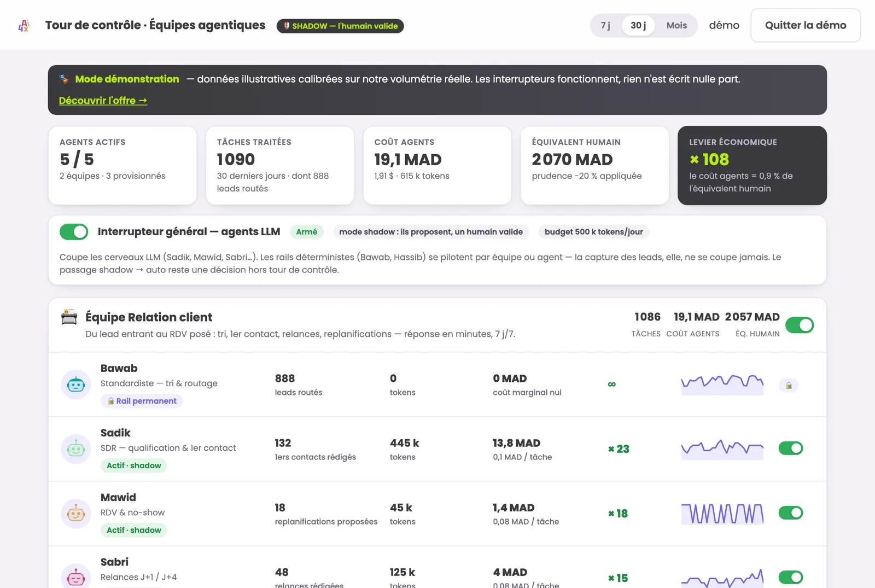
Task: Click Sabri's pink robot avatar
Action: tap(76, 577)
